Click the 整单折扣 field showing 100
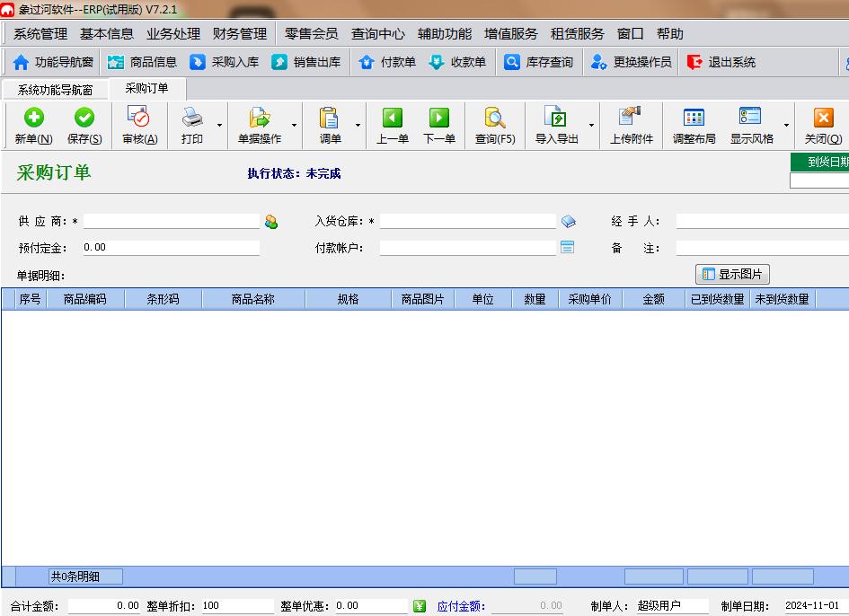This screenshot has height=616, width=849. pyautogui.click(x=238, y=606)
